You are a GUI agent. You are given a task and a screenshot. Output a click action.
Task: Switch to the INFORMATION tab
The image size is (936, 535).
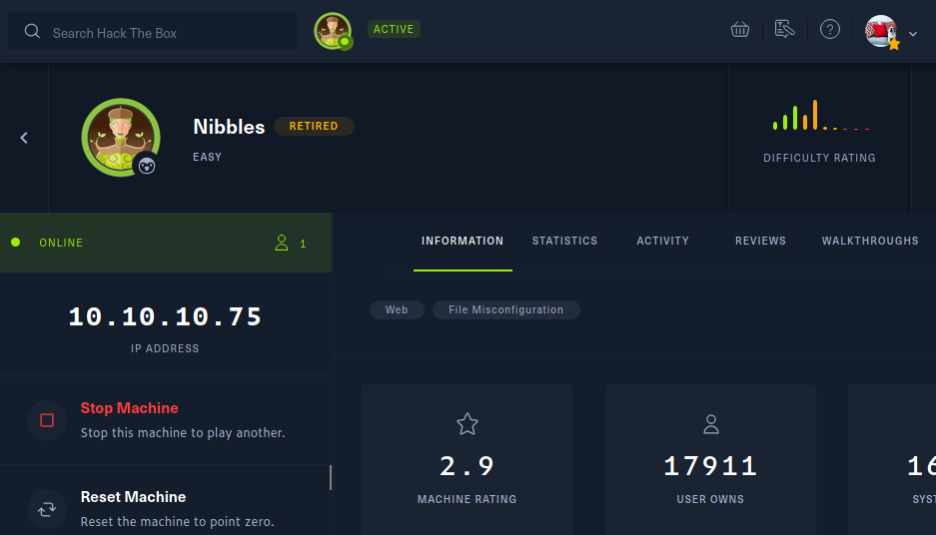(x=463, y=241)
